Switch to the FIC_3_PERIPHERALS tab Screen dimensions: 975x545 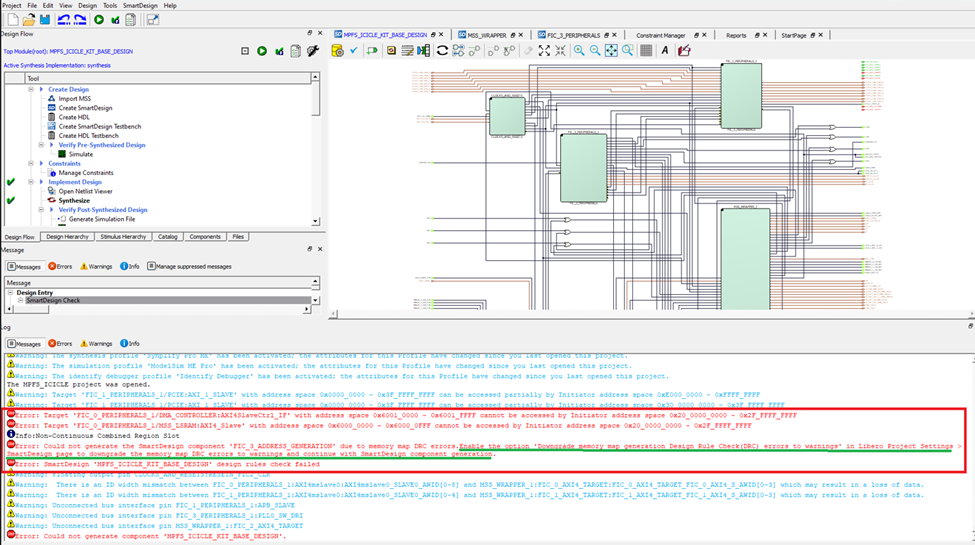coord(573,35)
